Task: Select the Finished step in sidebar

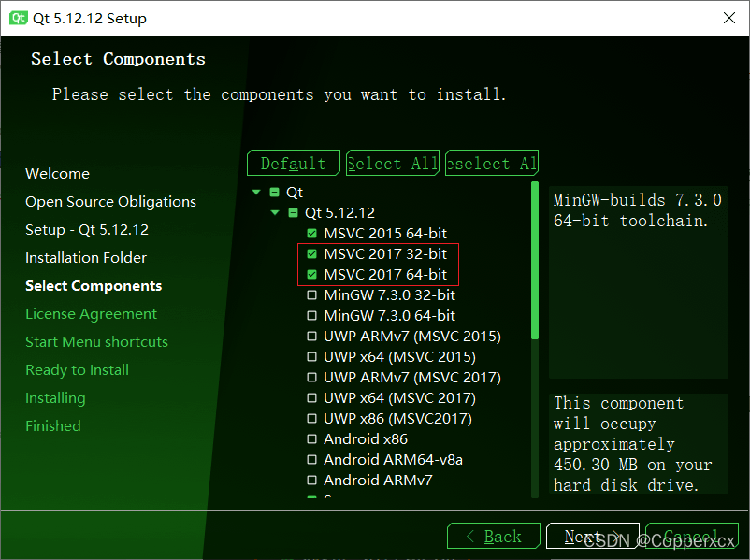Action: point(53,426)
